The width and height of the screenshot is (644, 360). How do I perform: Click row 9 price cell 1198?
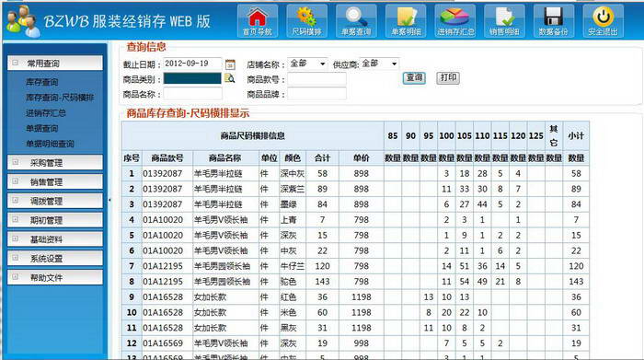tap(362, 297)
